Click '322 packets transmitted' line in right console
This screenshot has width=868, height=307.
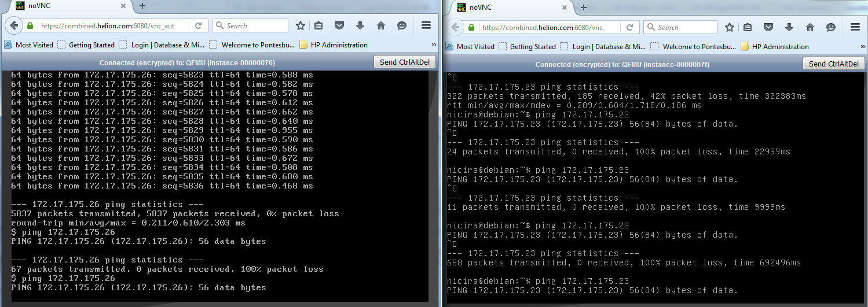[x=627, y=96]
